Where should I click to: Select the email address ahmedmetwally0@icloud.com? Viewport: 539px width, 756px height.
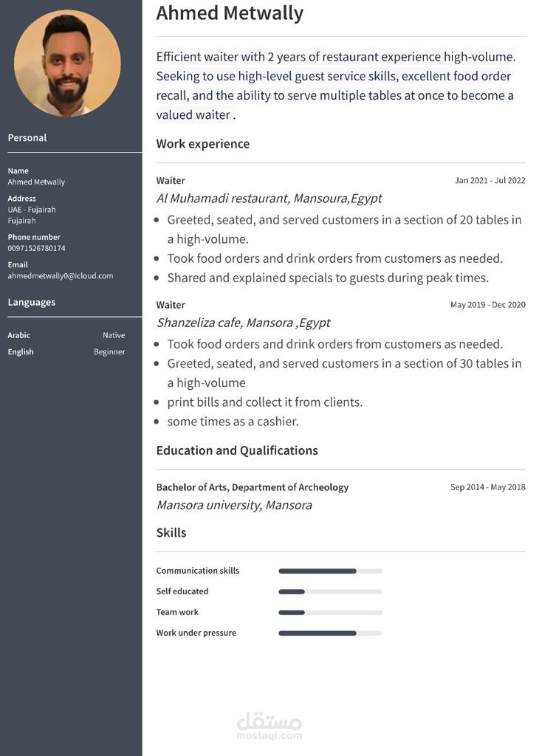pyautogui.click(x=61, y=276)
